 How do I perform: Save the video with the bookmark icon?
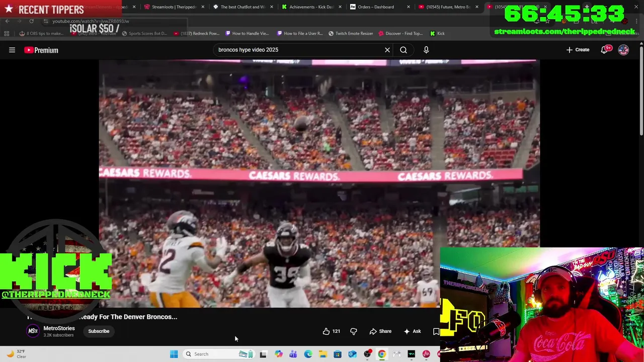(436, 331)
